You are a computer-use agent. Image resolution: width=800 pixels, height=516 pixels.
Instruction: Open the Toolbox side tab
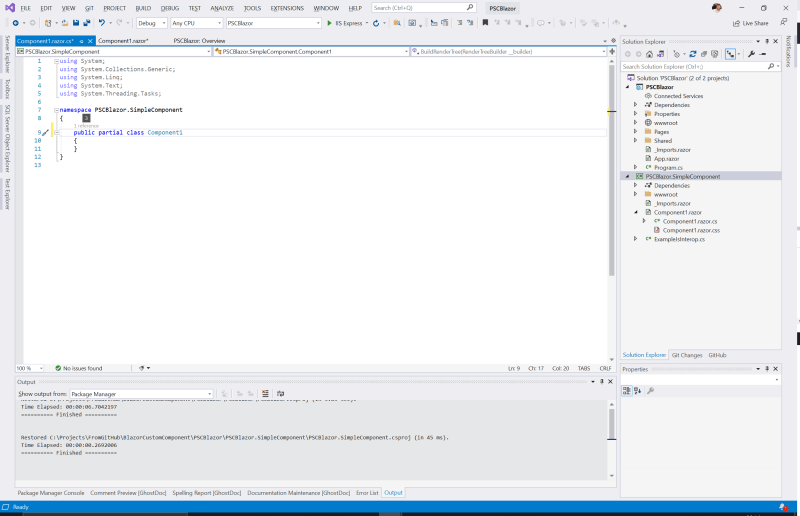(7, 89)
